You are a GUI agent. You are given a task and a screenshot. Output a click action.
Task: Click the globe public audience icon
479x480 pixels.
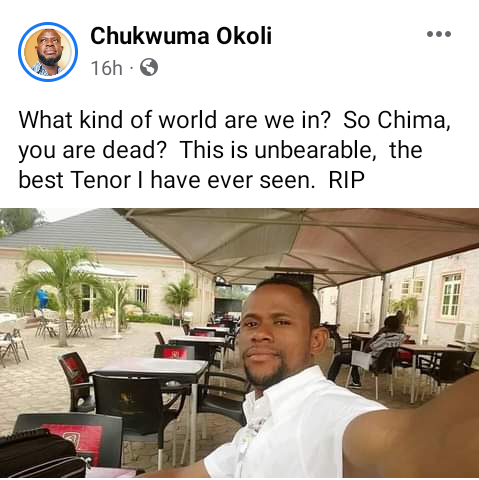149,68
